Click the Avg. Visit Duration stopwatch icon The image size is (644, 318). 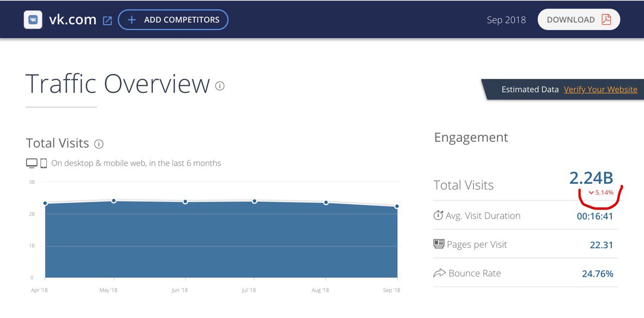(x=438, y=216)
